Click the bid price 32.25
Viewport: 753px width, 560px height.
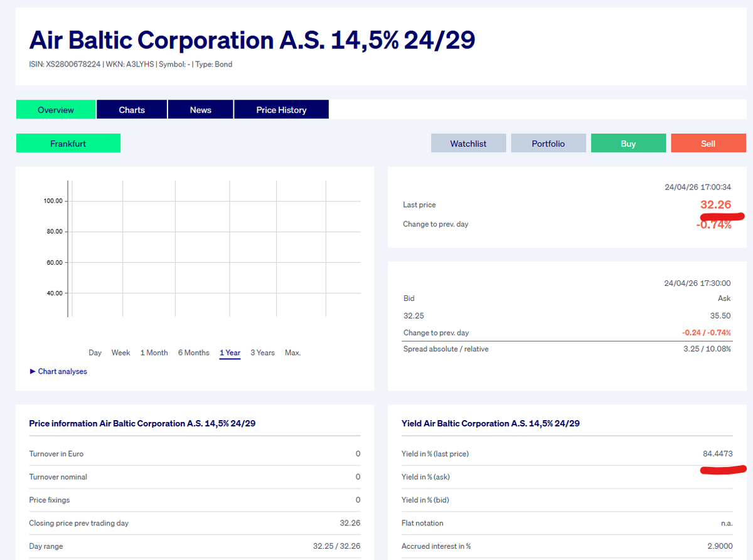click(x=414, y=316)
